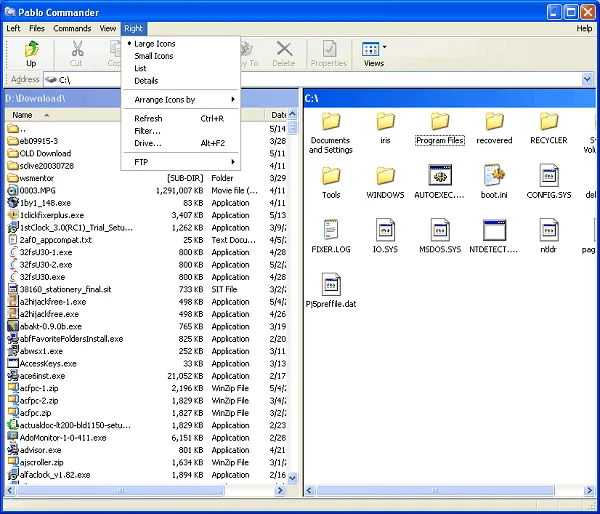
Task: Select the 2af0_appcompat.txt file row
Action: pos(145,240)
